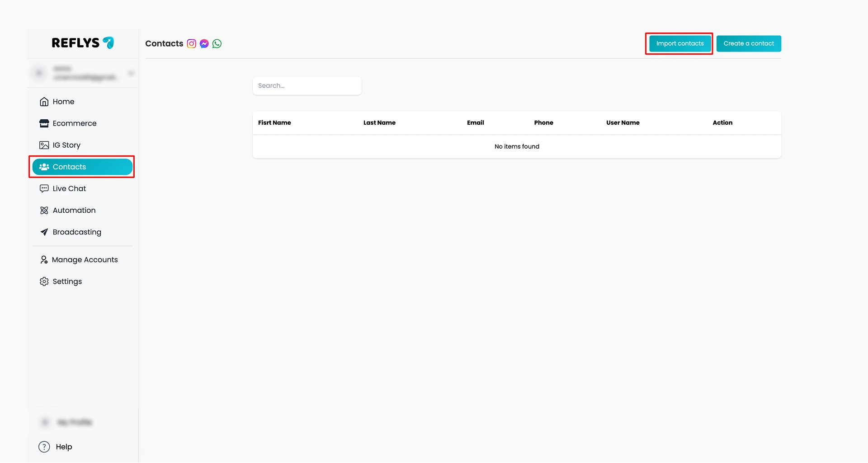Click the Instagram icon next to Contacts
Viewport: 868px width, 463px height.
[x=192, y=44]
